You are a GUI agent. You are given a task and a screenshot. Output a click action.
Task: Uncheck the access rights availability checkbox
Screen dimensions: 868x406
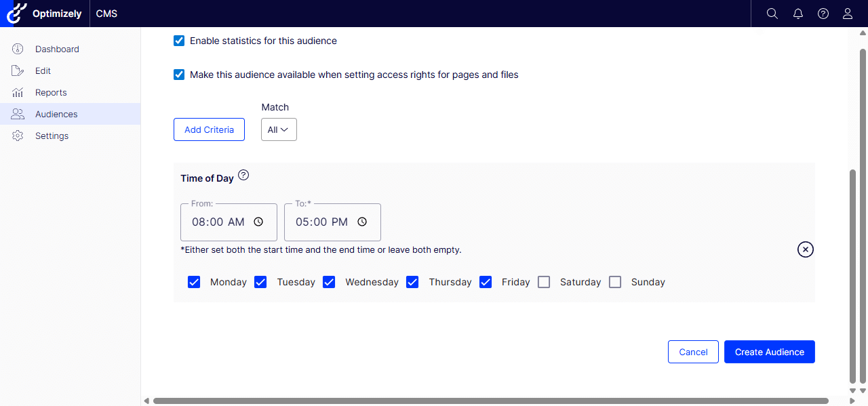pyautogui.click(x=178, y=75)
